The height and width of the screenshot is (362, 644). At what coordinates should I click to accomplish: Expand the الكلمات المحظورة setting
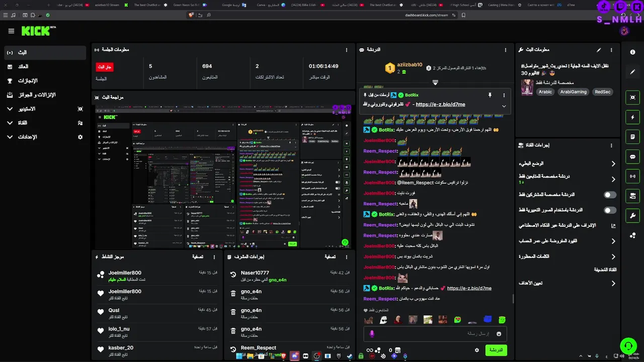(613, 256)
